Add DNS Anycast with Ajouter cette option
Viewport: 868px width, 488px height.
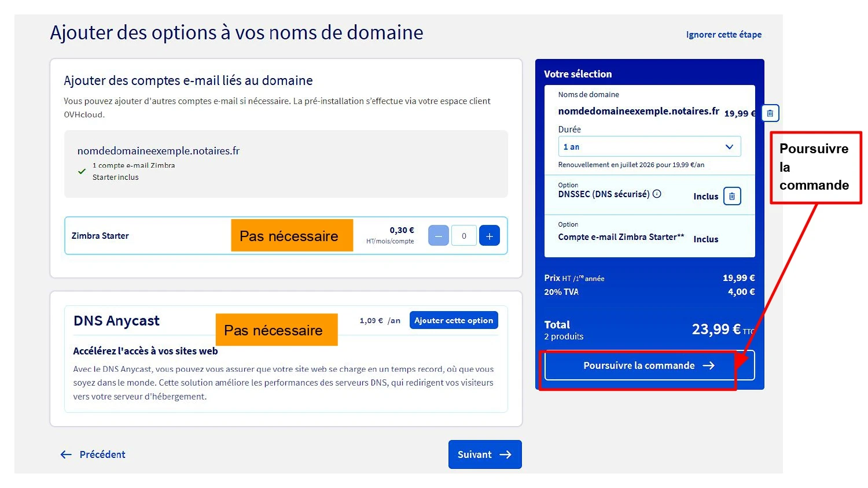453,320
